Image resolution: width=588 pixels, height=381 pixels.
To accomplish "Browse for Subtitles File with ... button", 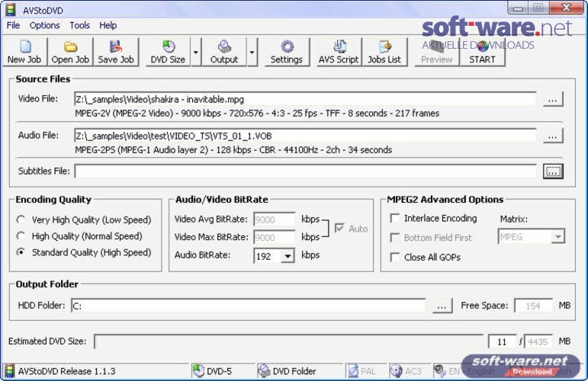I will tap(553, 171).
